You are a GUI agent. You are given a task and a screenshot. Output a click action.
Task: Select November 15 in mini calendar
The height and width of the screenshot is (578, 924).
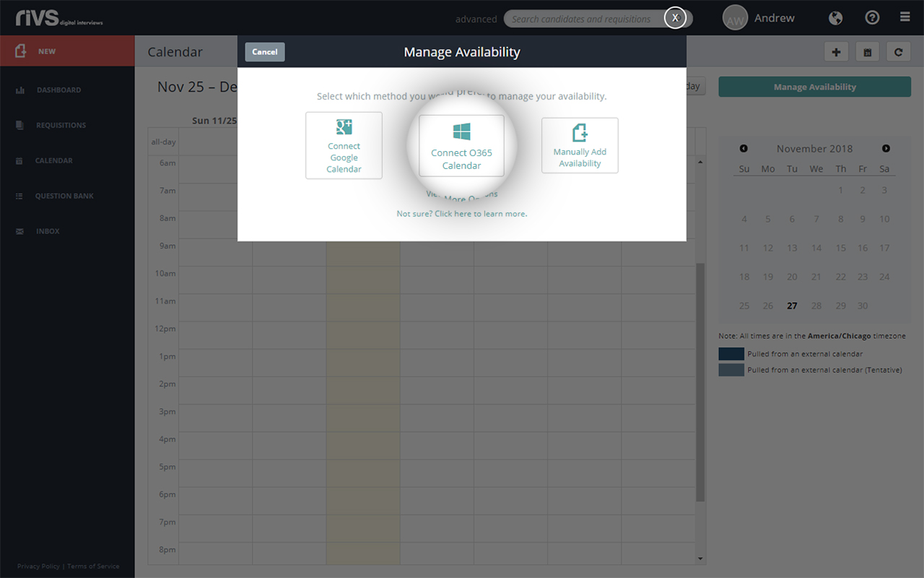840,248
